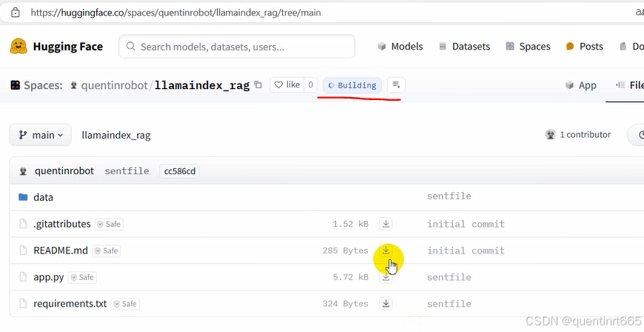
Task: Click the Safe badge for README.md
Action: click(107, 250)
